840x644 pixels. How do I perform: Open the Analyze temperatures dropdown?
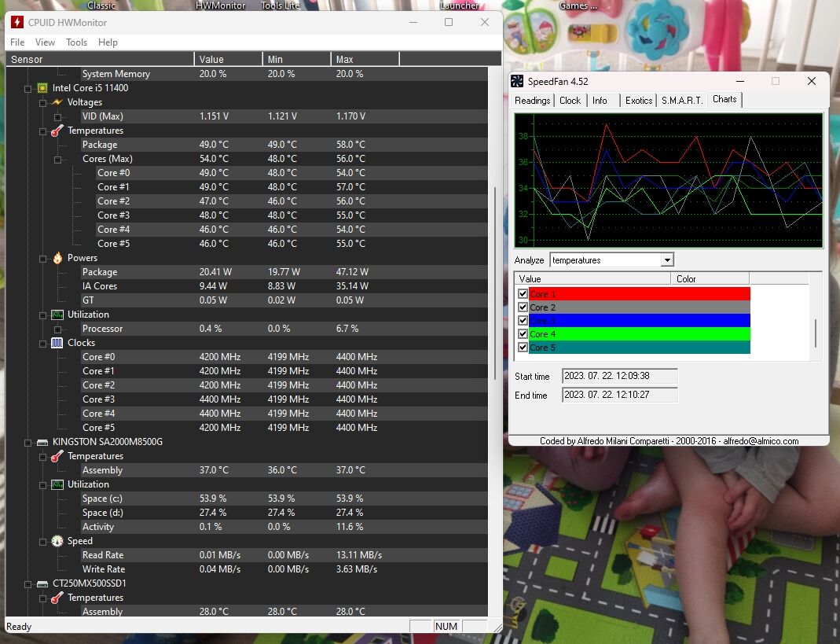point(667,260)
